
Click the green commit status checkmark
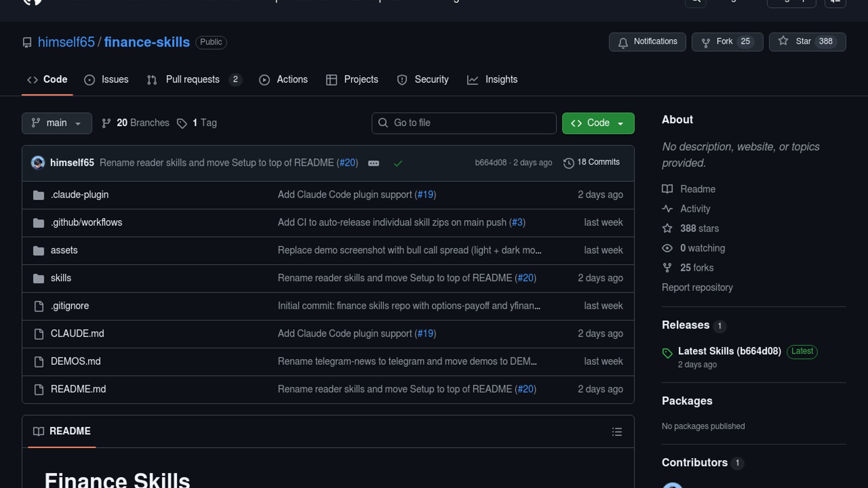(398, 163)
